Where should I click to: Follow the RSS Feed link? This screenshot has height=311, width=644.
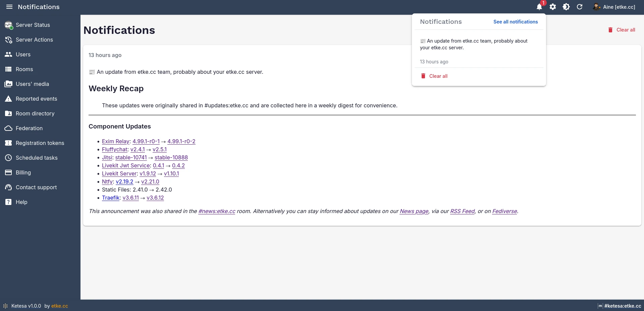(x=462, y=211)
